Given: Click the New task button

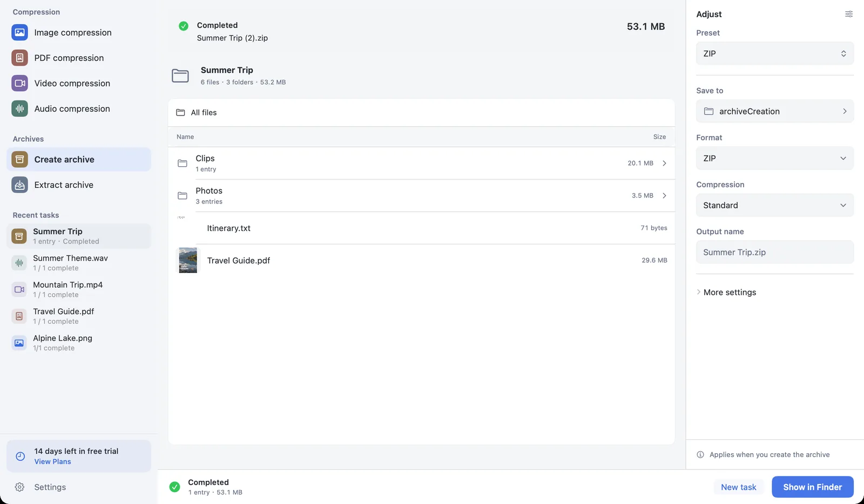Looking at the screenshot, I should 738,487.
